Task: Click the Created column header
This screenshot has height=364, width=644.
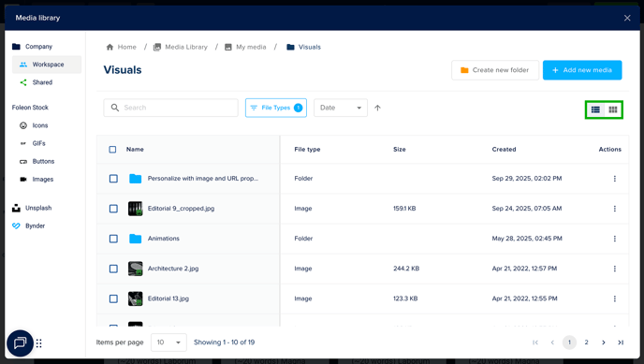Action: pyautogui.click(x=504, y=150)
